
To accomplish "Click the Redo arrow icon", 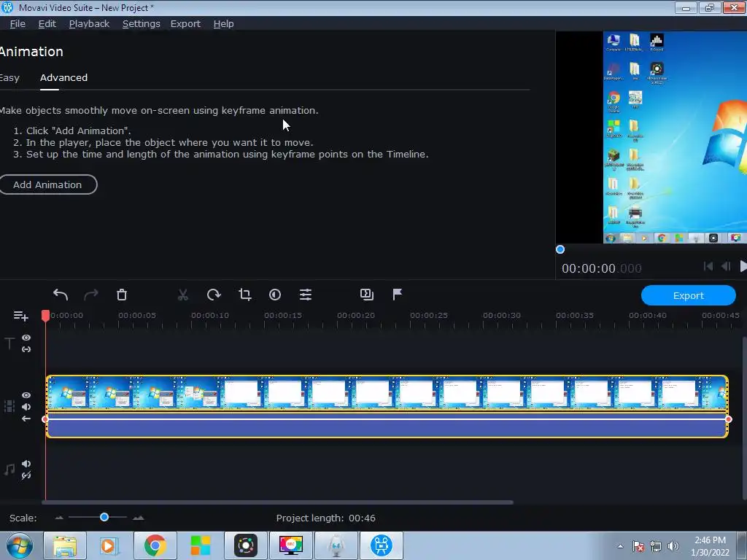I will click(91, 295).
